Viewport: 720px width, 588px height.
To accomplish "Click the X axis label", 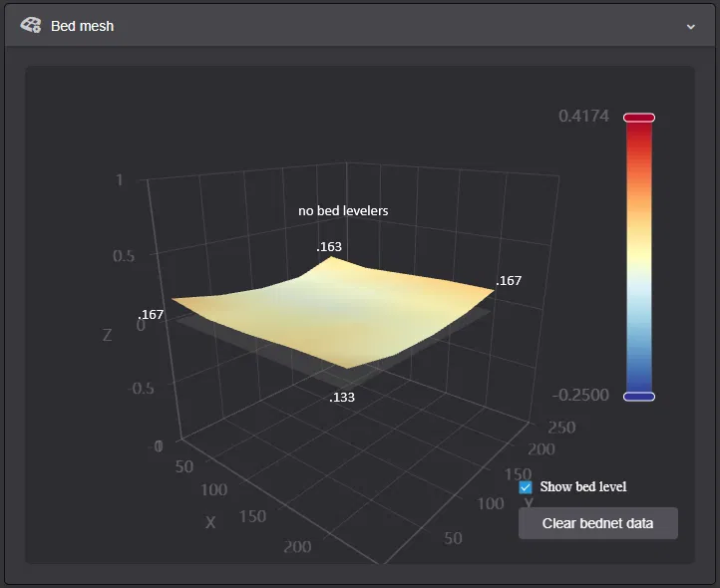I will tap(210, 522).
